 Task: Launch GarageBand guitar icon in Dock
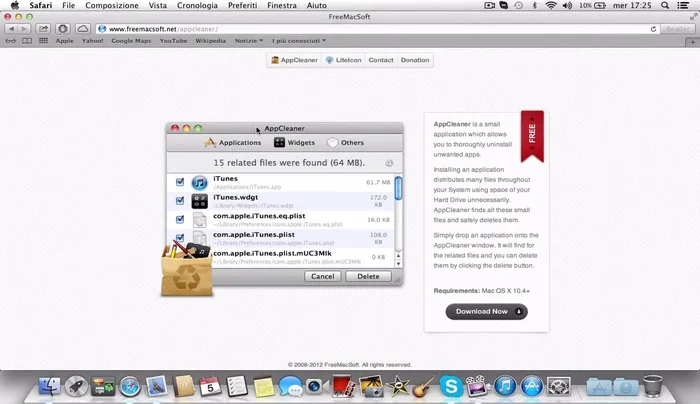click(x=423, y=386)
